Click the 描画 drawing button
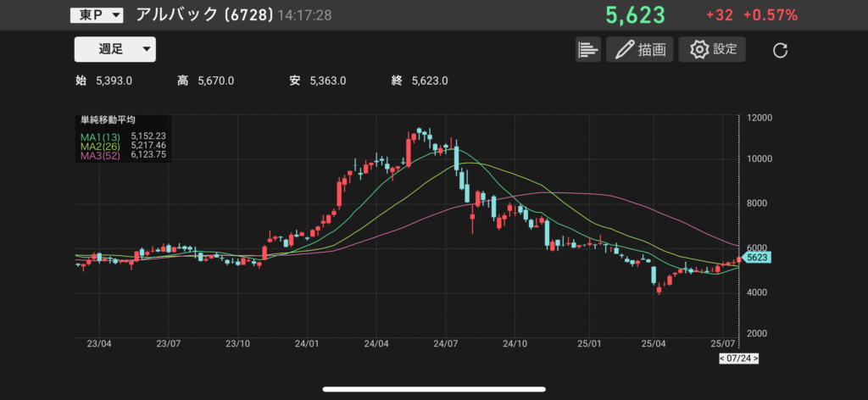 click(x=639, y=49)
